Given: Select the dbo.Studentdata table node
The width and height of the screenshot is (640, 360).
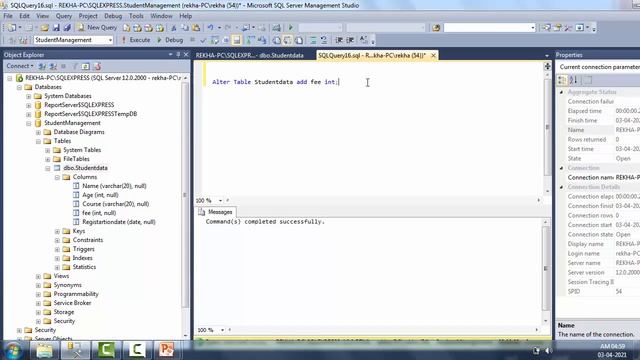Looking at the screenshot, I should pos(85,168).
